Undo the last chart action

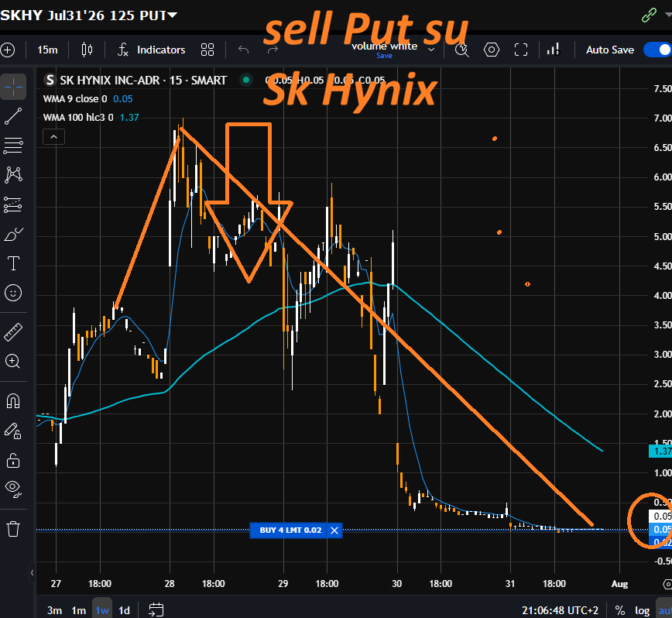coord(243,50)
